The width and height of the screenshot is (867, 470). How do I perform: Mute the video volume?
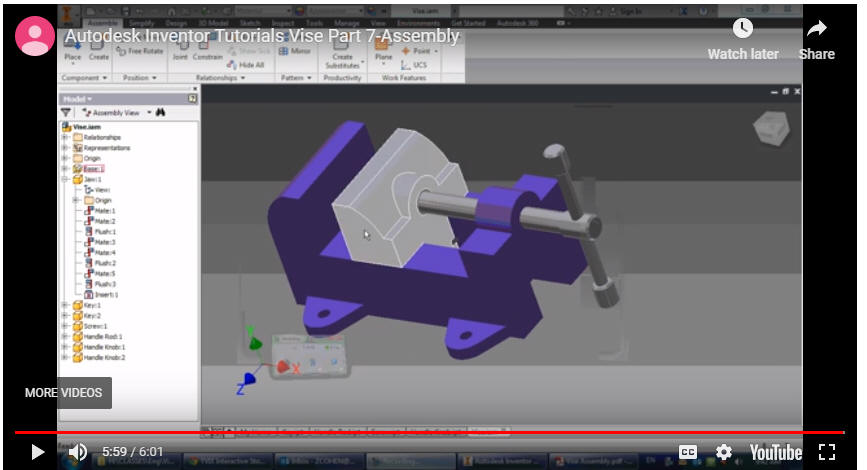(78, 452)
